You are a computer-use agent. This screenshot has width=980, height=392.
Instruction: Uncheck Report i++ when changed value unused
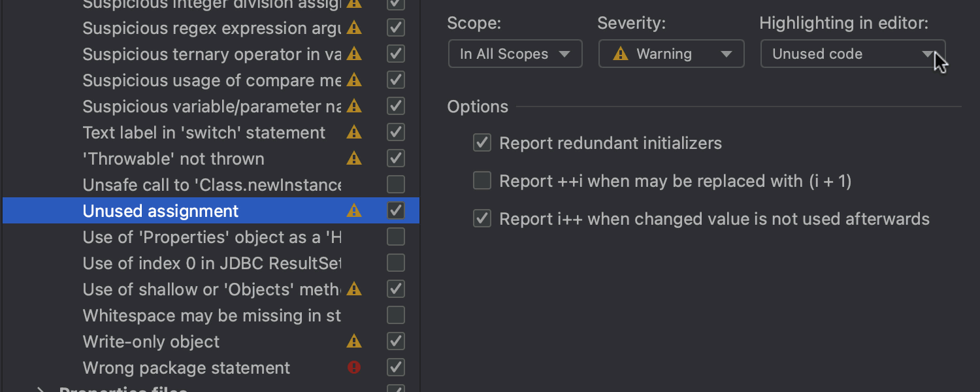(482, 219)
